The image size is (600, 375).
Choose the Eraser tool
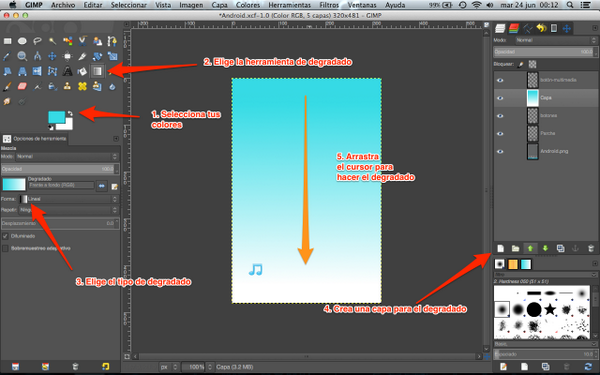pos(22,86)
